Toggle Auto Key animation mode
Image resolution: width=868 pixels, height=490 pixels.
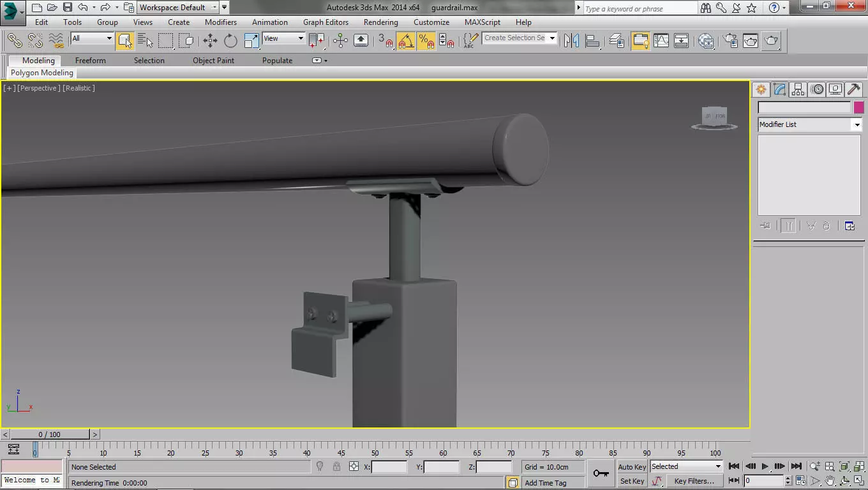(632, 467)
